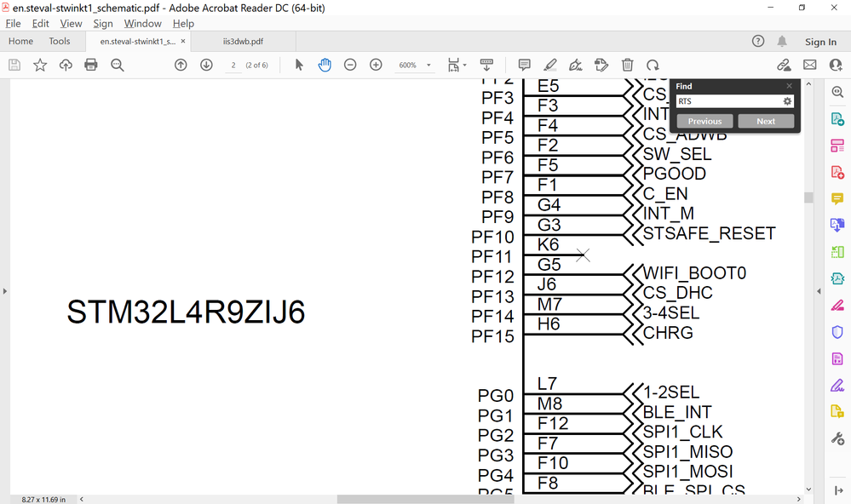This screenshot has width=851, height=504.
Task: Open the fit page width tool
Action: pyautogui.click(x=453, y=65)
